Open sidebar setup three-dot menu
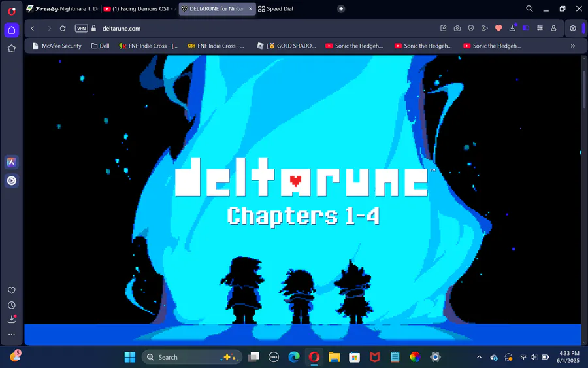 click(12, 334)
